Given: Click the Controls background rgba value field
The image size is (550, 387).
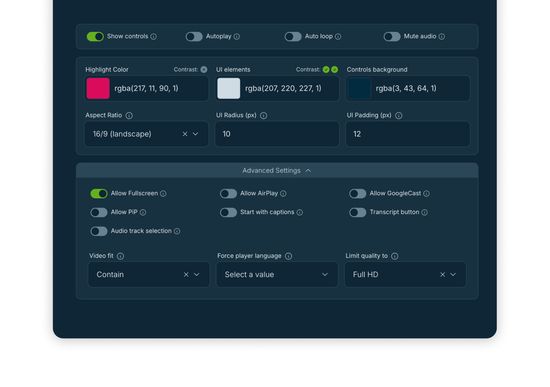Looking at the screenshot, I should point(408,88).
